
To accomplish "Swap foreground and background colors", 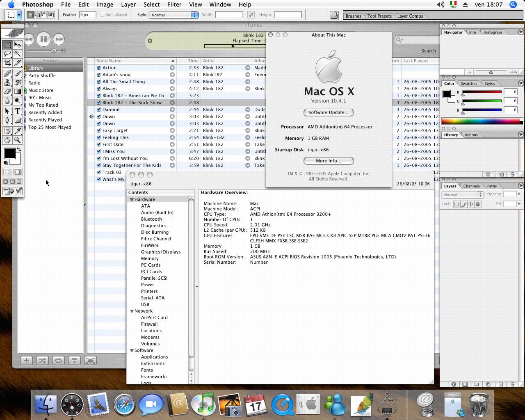I will click(x=18, y=149).
